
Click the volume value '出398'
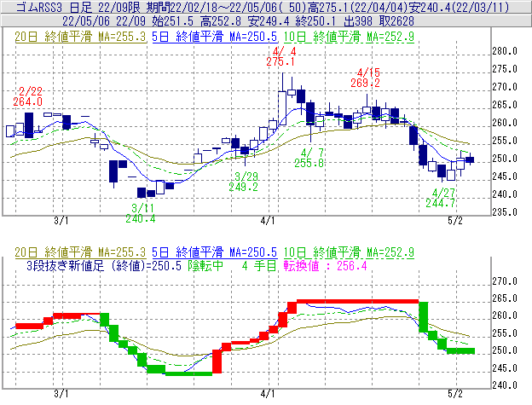[358, 21]
